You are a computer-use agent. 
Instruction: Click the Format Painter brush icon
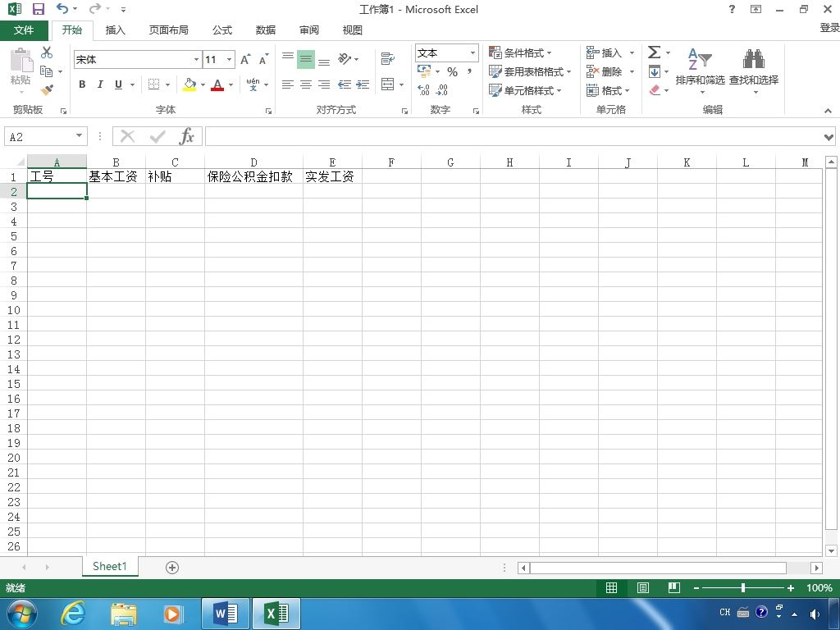pyautogui.click(x=47, y=89)
